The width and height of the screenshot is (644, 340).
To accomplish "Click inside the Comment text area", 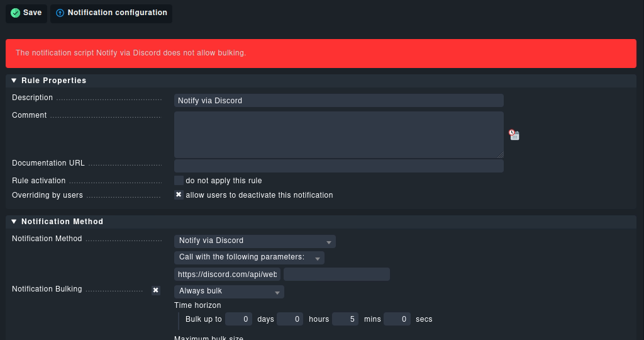I will (x=338, y=134).
